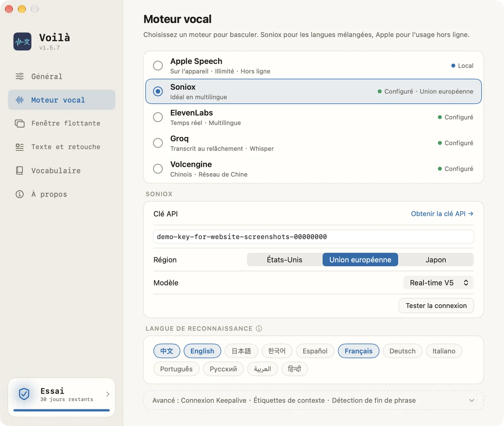Open the Modèle Real-time V5 dropdown

[x=438, y=283]
